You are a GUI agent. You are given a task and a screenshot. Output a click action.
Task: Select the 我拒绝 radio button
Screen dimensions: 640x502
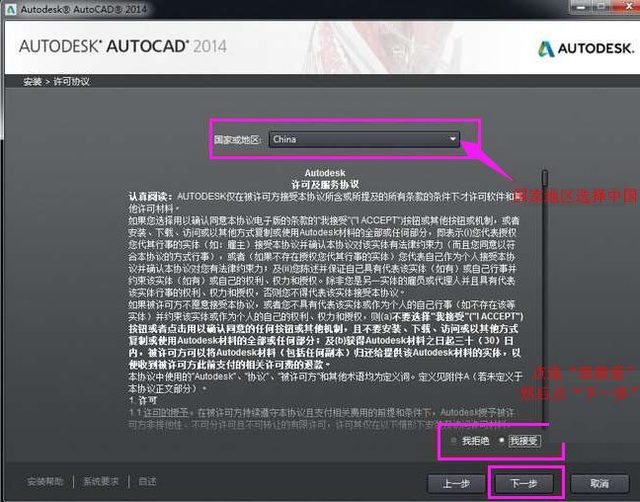pos(453,440)
